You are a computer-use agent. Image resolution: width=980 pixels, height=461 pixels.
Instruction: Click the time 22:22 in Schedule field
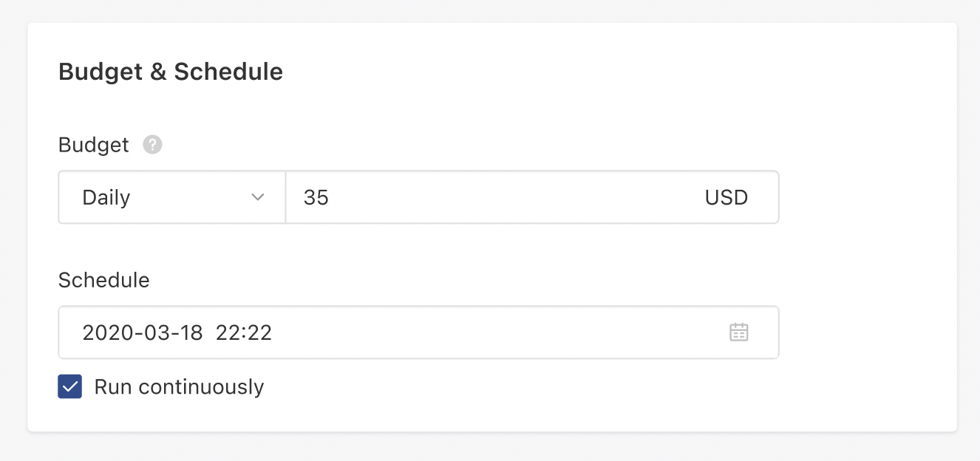[244, 332]
